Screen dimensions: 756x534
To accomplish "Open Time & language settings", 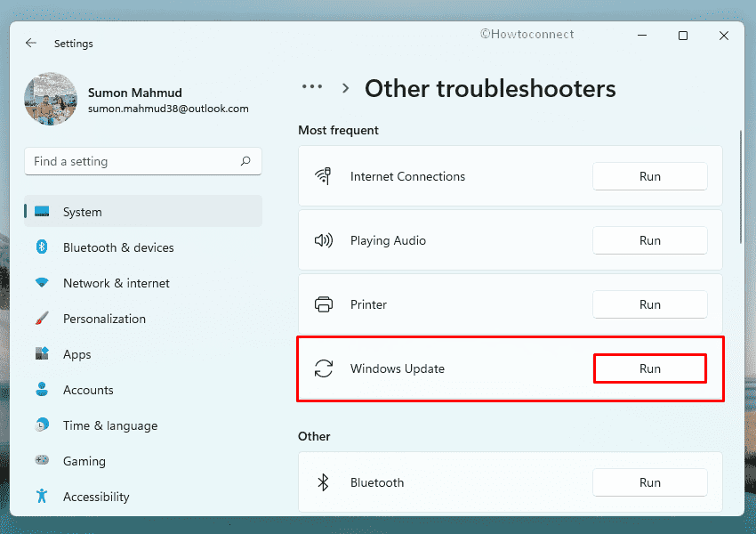I will coord(142,425).
